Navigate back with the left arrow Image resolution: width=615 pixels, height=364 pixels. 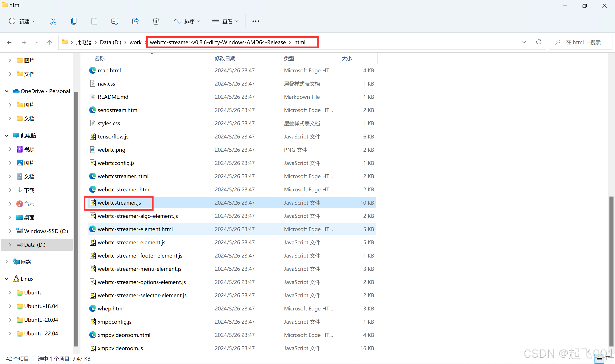(9, 42)
